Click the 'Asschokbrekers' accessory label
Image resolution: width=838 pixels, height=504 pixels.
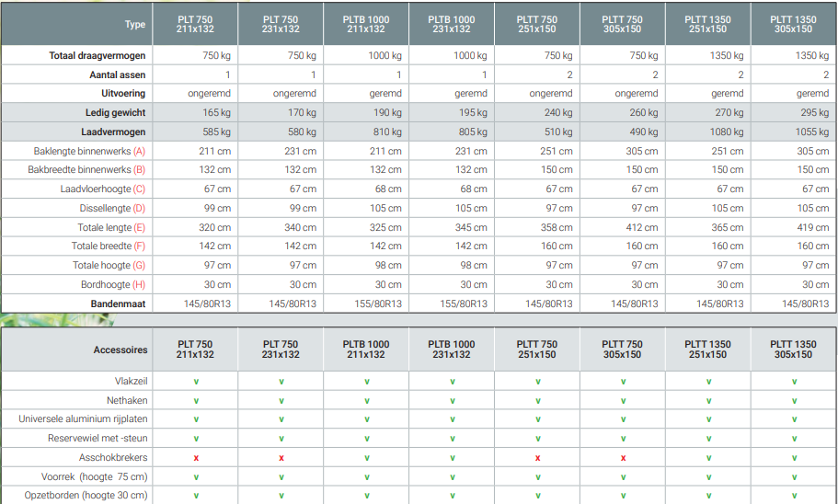[x=113, y=458]
